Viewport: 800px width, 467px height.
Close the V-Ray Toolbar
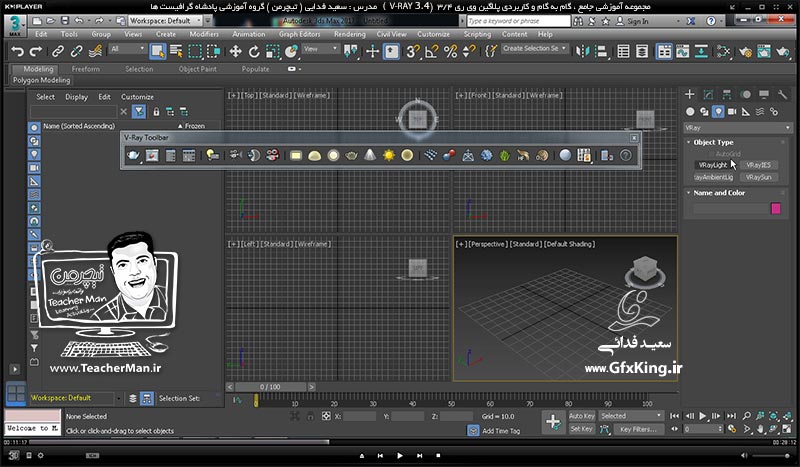[634, 138]
